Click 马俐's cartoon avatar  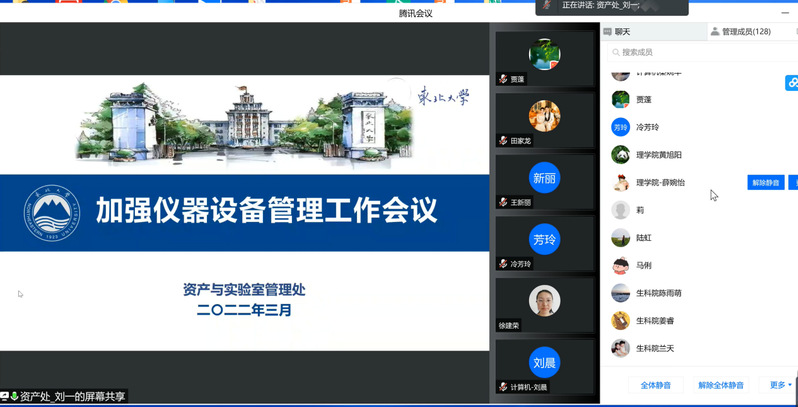click(620, 265)
